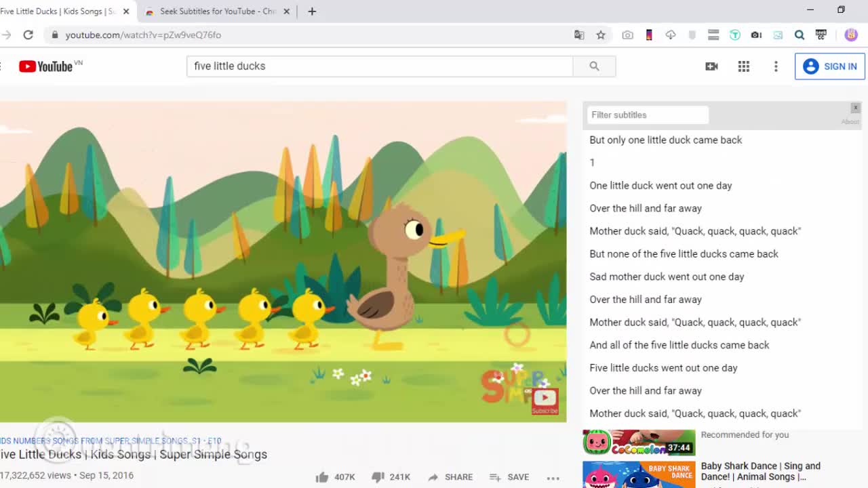Open the green circled T extension
This screenshot has height=488, width=868.
(735, 35)
